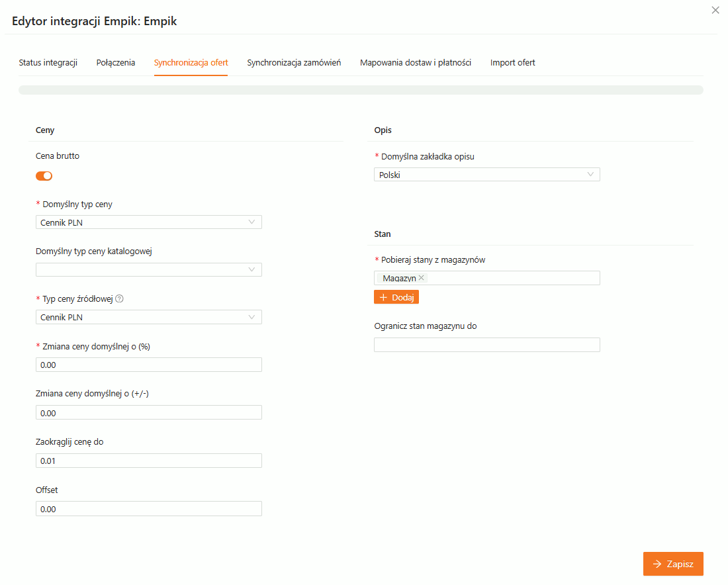
Task: Switch to Status integracji tab
Action: 48,63
